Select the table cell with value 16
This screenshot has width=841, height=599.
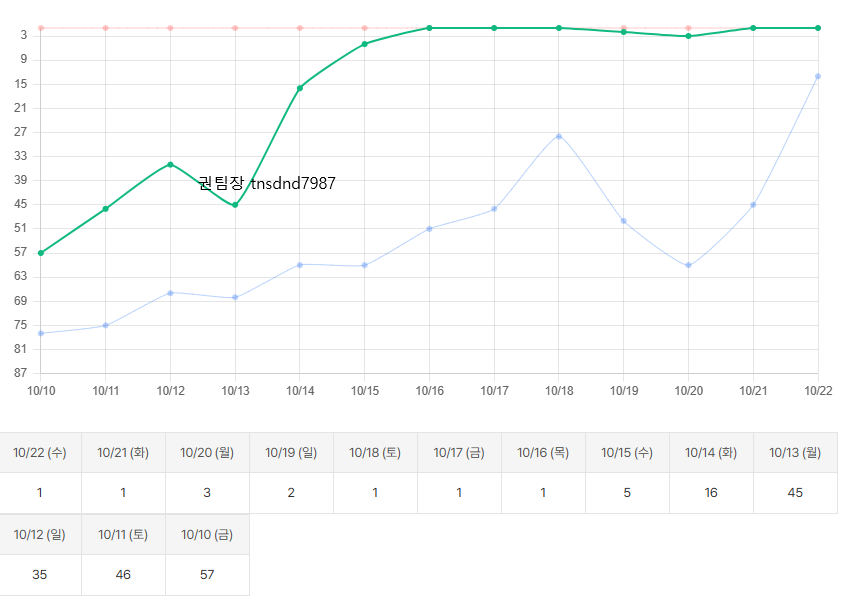pos(711,493)
